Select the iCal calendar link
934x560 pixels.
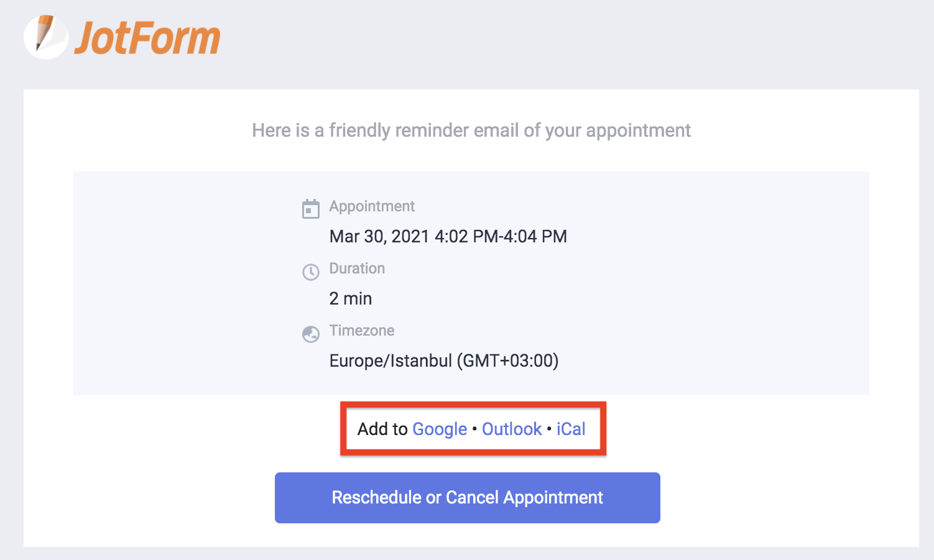pyautogui.click(x=571, y=429)
